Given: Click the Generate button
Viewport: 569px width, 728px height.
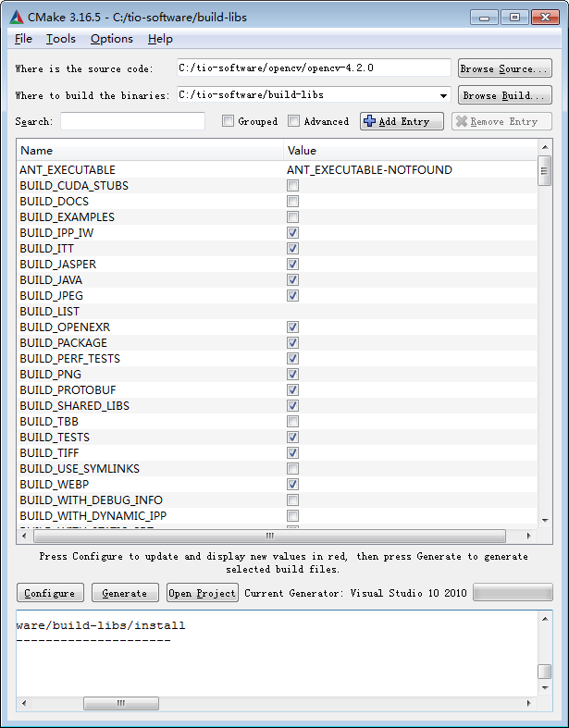Looking at the screenshot, I should pos(125,593).
